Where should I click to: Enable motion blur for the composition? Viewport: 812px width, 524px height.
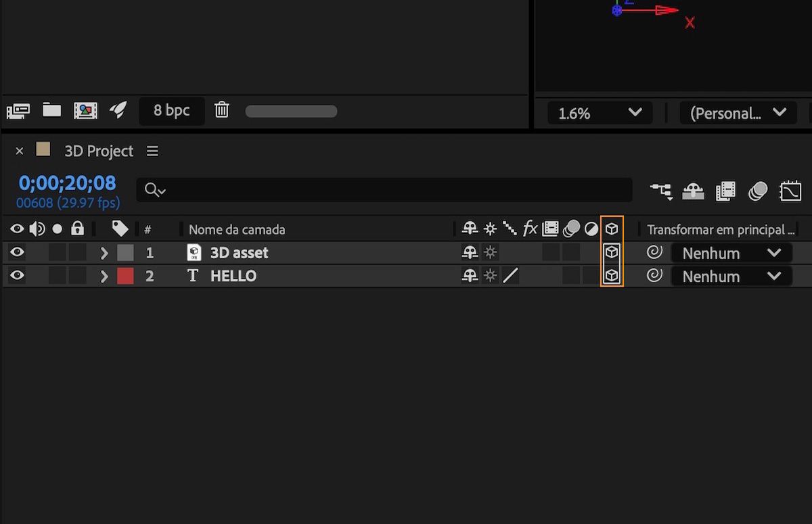tap(757, 191)
